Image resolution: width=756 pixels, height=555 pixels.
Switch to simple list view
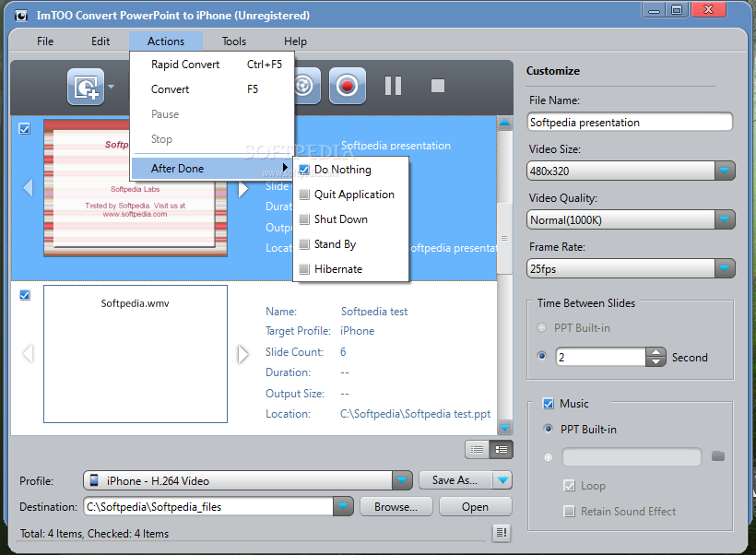(x=478, y=449)
